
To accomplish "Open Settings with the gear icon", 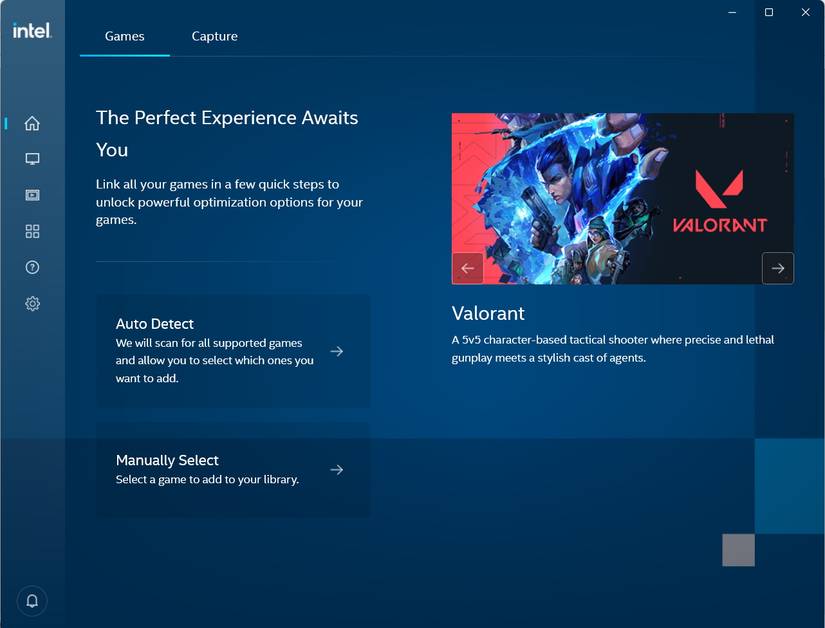I will tap(32, 303).
